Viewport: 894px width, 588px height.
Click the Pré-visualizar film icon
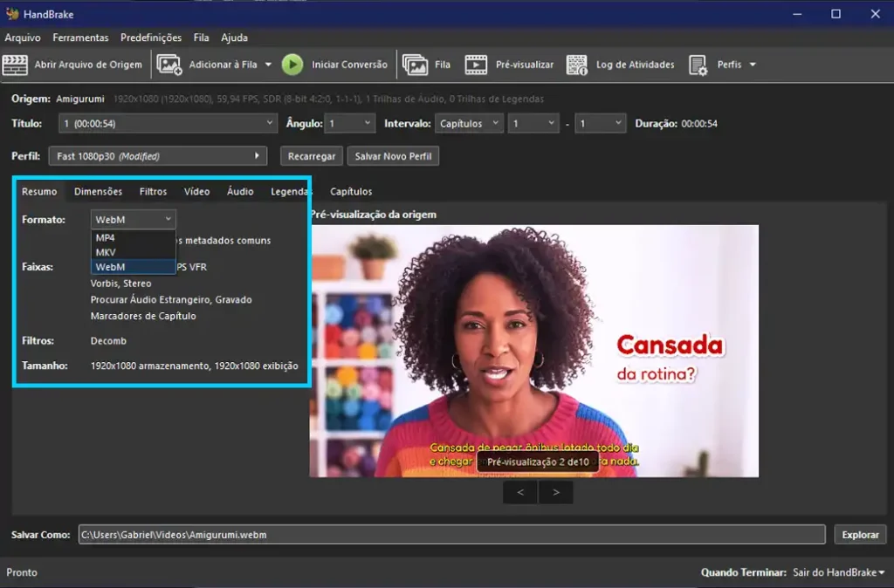click(x=476, y=65)
